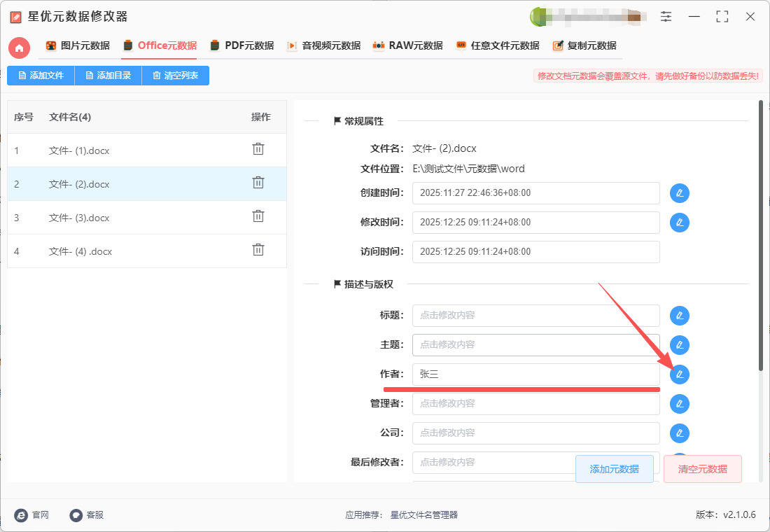Viewport: 770px width, 532px height.
Task: Select file row 文件- (2).docx
Action: [x=147, y=183]
